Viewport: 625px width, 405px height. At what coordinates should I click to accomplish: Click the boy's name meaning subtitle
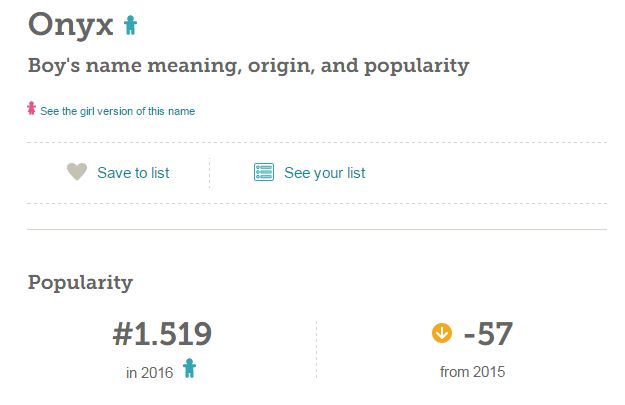pos(248,67)
